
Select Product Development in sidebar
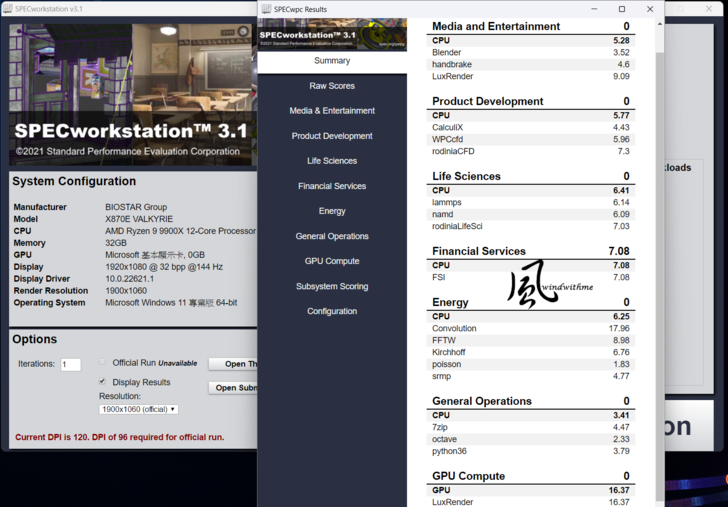point(332,136)
